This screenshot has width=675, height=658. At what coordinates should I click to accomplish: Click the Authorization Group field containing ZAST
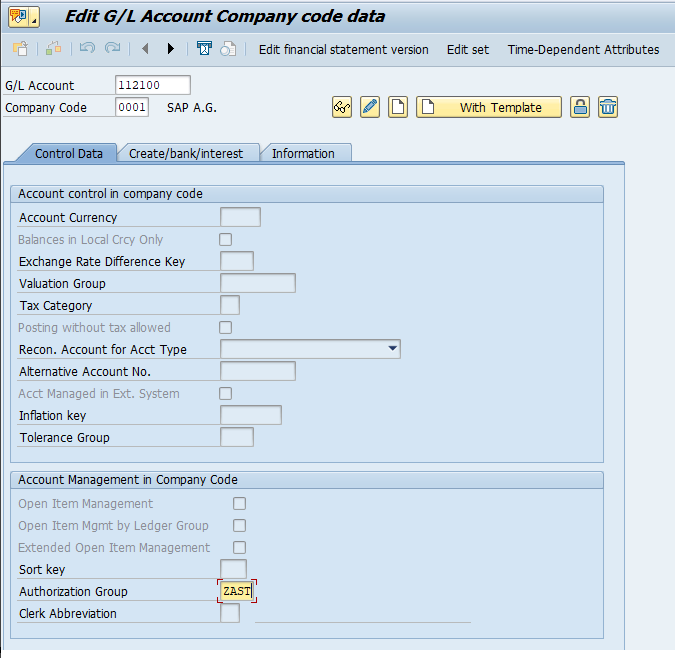point(237,591)
